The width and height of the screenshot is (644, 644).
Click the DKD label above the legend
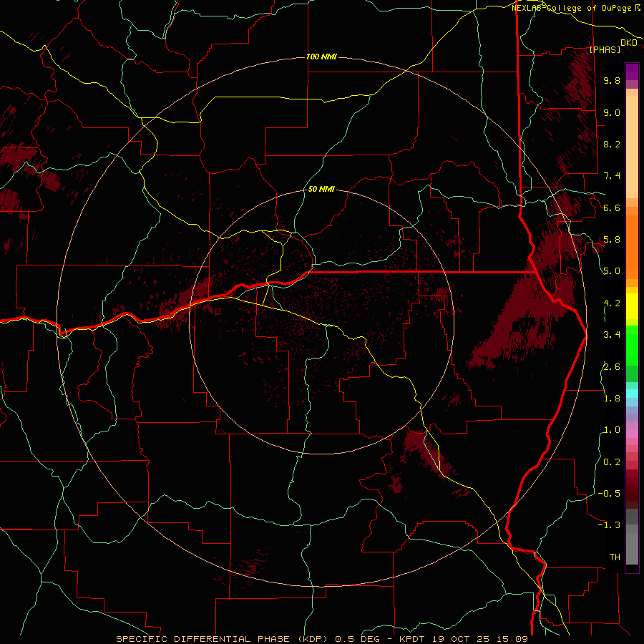coord(628,43)
